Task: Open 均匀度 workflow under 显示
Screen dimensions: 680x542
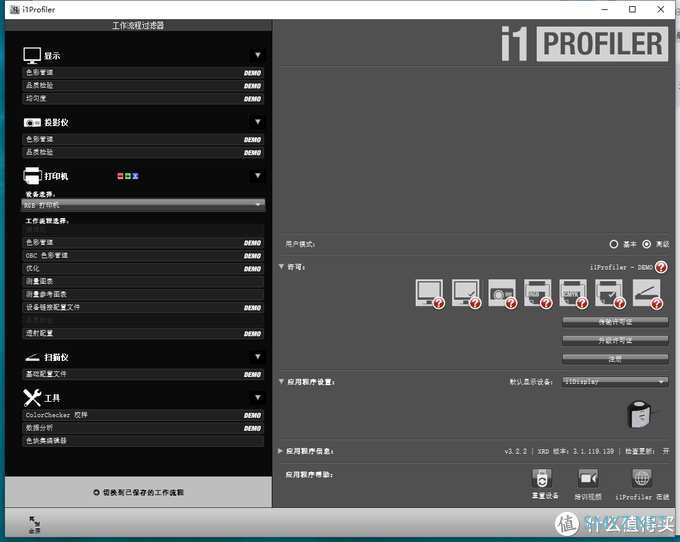Action: [143, 99]
